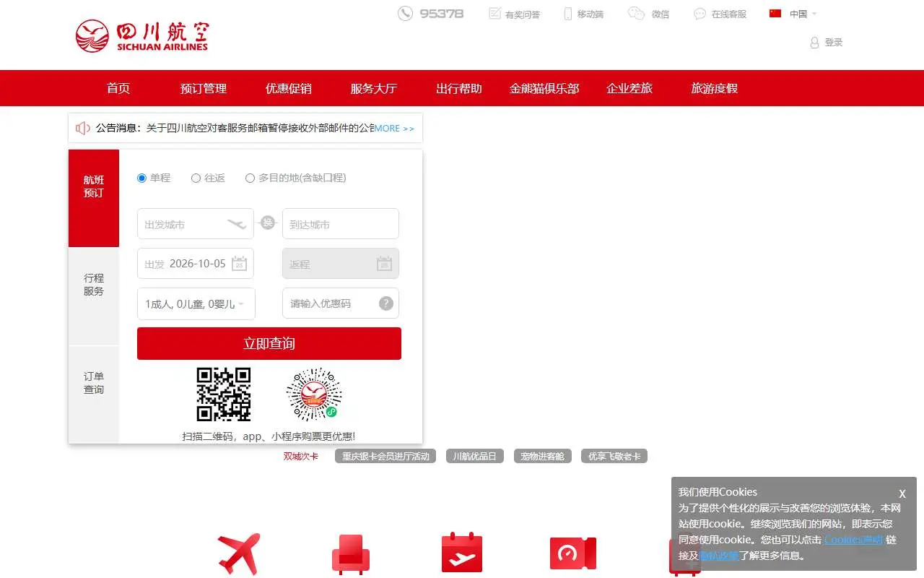
Task: Click the 立即查询 search button
Action: tap(269, 343)
